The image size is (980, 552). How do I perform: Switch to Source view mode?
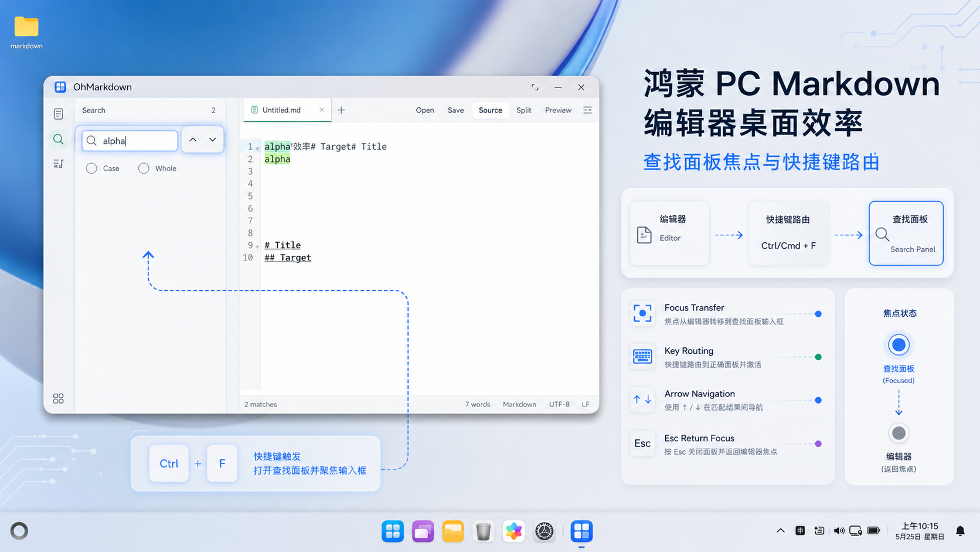pos(491,110)
